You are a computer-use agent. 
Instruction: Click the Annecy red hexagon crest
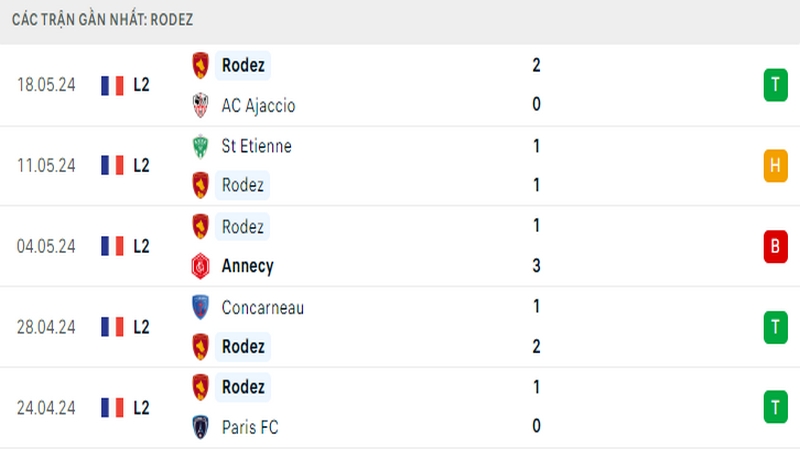coord(200,266)
